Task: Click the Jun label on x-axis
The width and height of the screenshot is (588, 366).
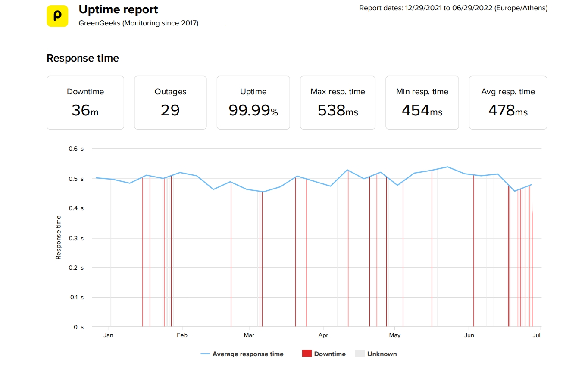Action: (469, 335)
